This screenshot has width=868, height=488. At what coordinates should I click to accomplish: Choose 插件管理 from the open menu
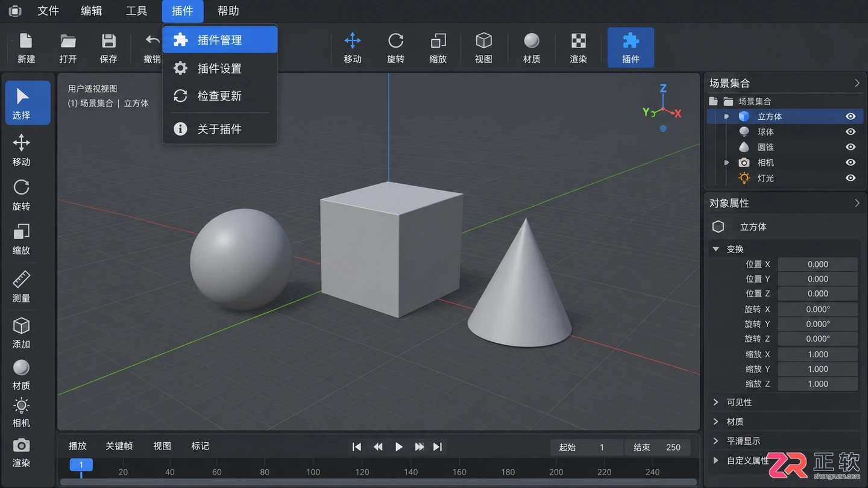click(220, 40)
